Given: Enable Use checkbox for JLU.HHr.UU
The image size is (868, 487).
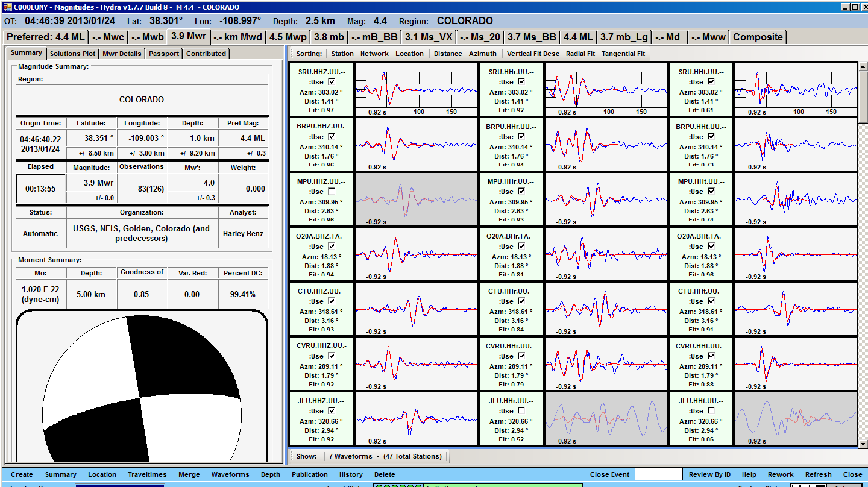Looking at the screenshot, I should [x=521, y=410].
